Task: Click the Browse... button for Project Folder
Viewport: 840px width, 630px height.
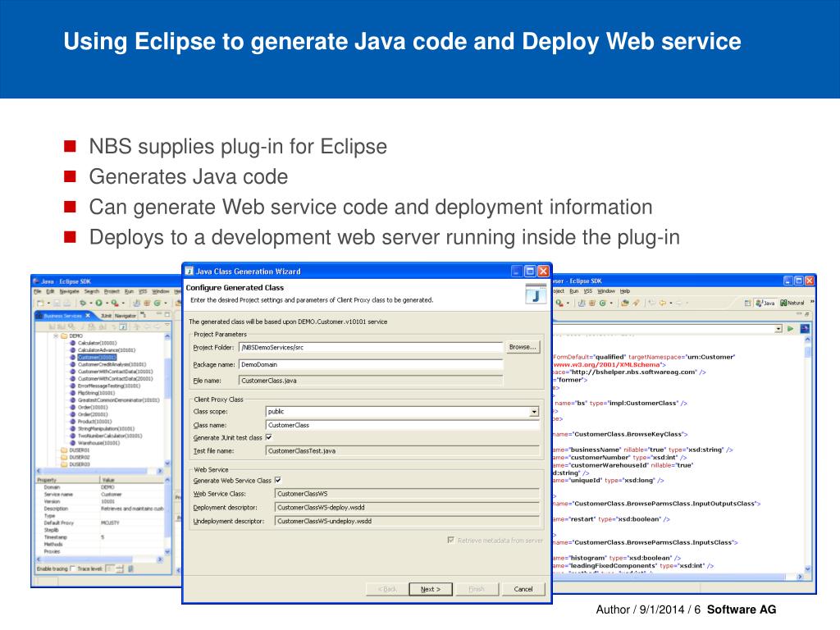Action: (x=523, y=347)
